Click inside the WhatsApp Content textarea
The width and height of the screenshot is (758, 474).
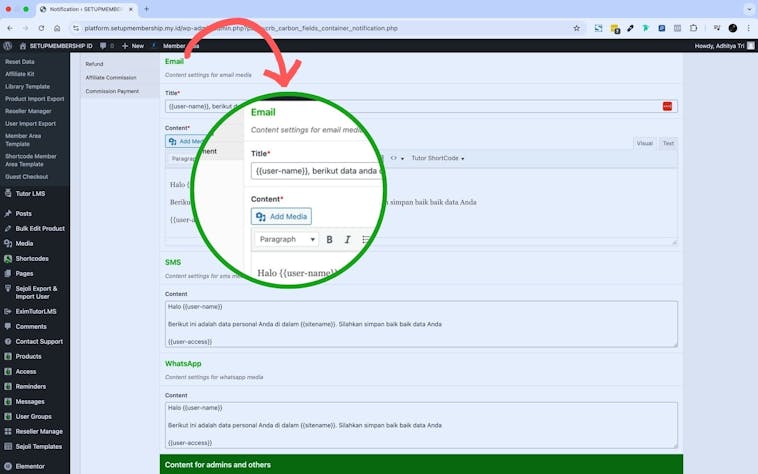point(421,424)
